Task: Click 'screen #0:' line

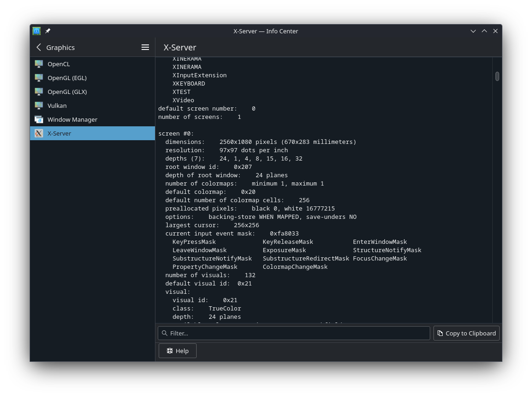Action: tap(176, 133)
